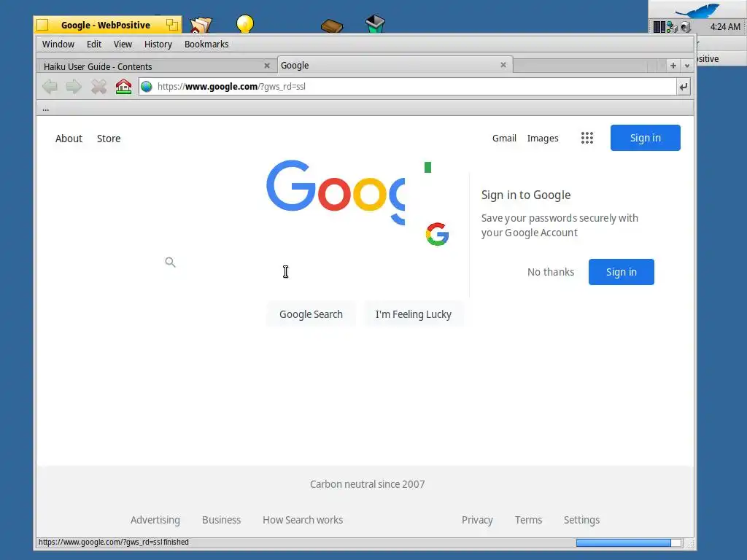The width and height of the screenshot is (747, 560).
Task: Open the Bookmarks menu
Action: point(206,44)
